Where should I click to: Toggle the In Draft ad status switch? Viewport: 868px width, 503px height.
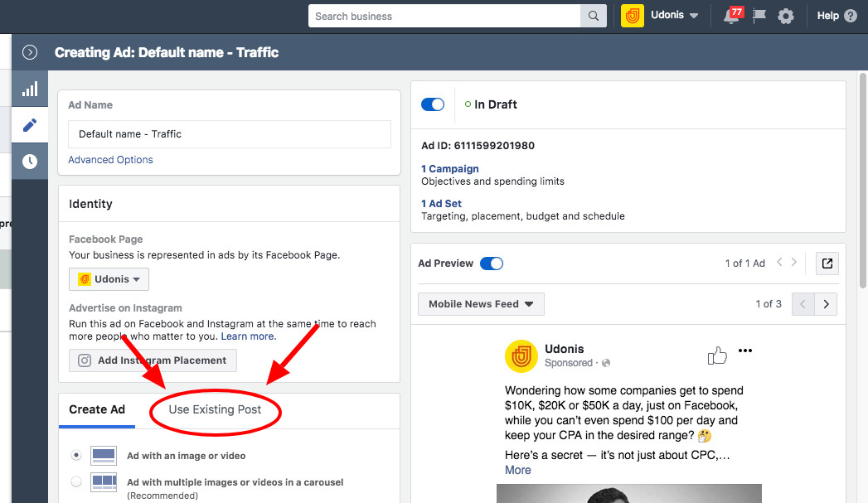pyautogui.click(x=433, y=104)
